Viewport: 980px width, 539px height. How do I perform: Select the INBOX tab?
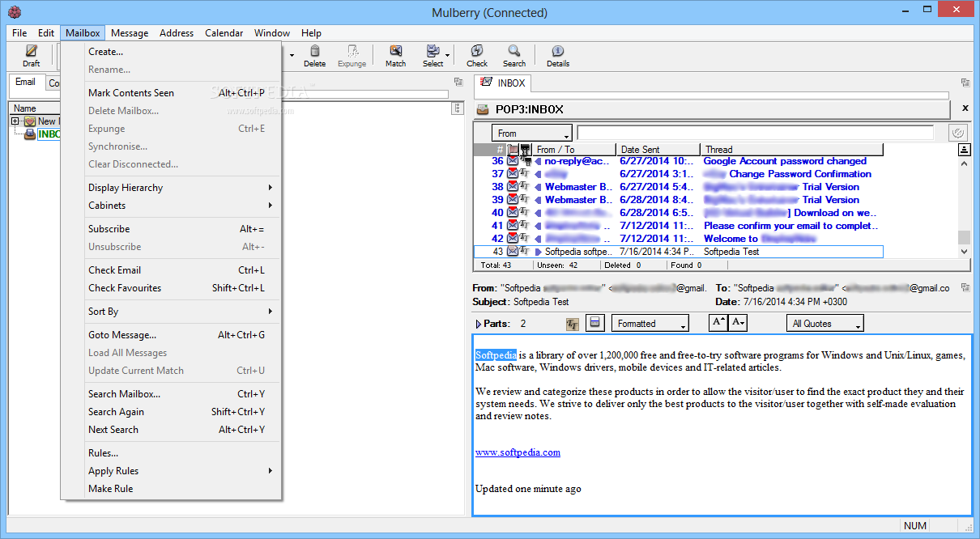point(503,83)
